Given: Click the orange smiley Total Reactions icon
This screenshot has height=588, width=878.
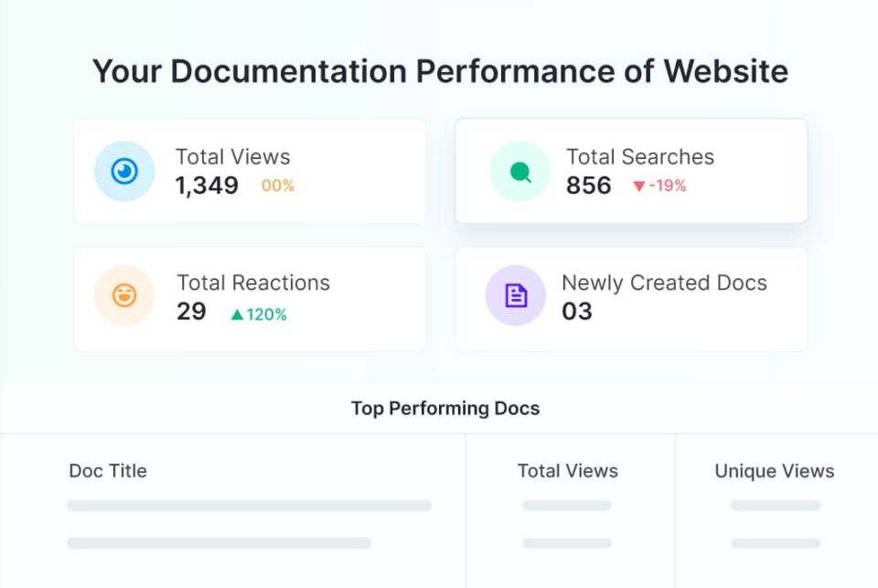Looking at the screenshot, I should click(124, 295).
